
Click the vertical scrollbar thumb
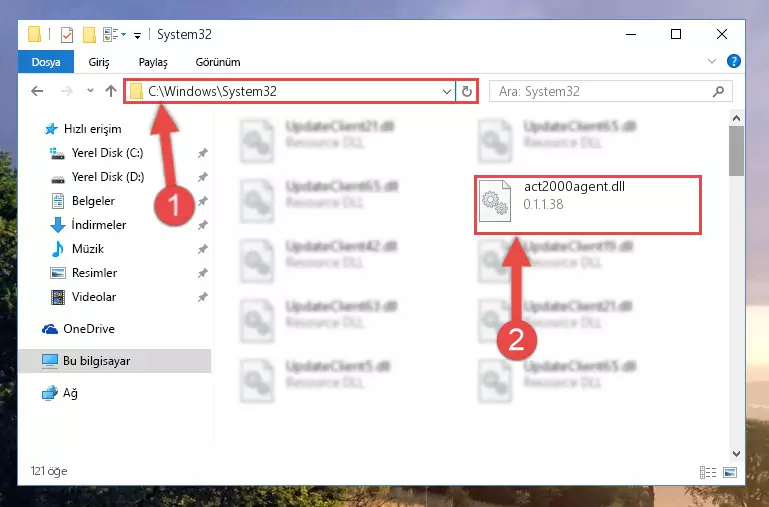coord(736,151)
